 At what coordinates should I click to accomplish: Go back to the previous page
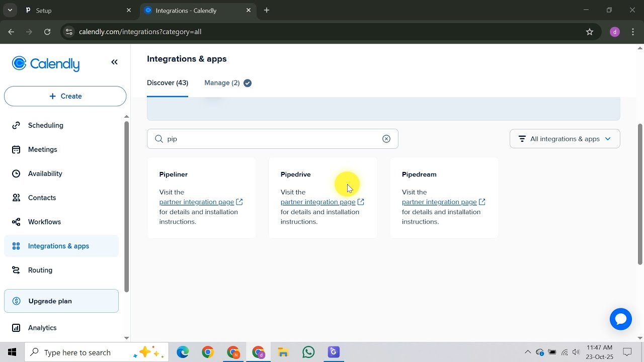11,32
